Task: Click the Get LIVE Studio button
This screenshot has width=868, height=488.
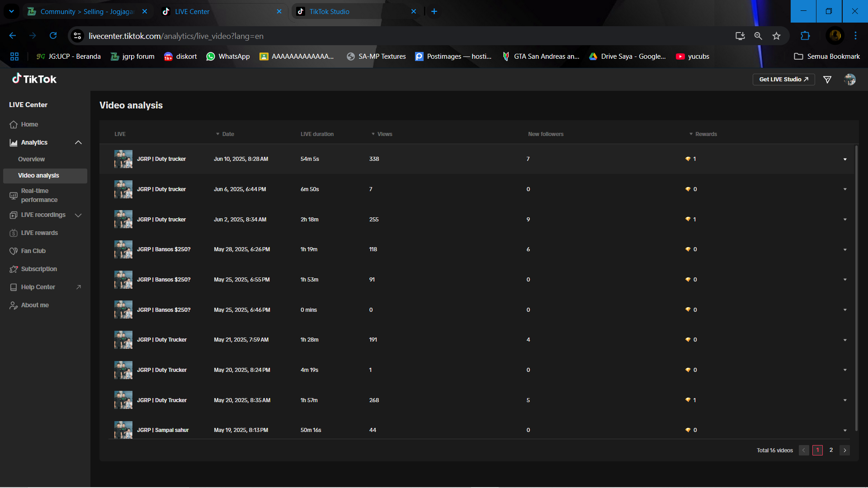Action: click(783, 80)
